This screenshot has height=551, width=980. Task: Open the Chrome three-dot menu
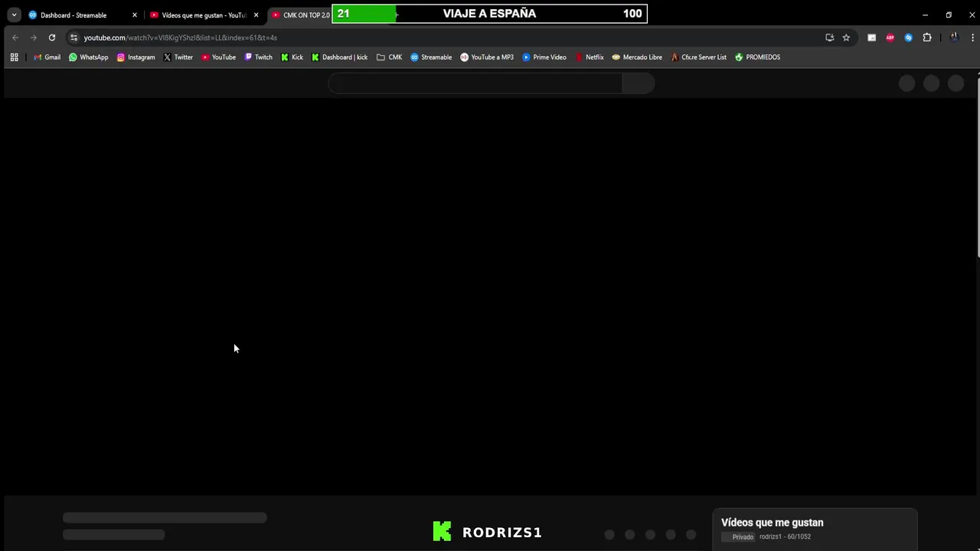pos(972,37)
